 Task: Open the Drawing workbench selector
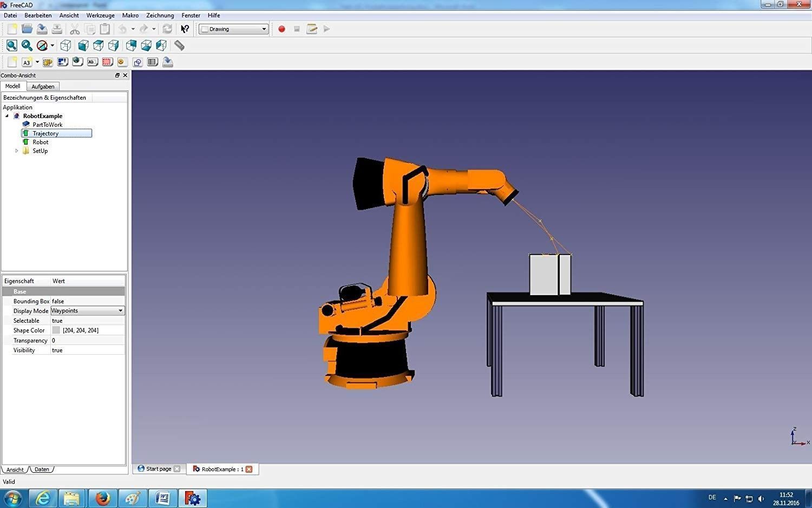[x=234, y=29]
